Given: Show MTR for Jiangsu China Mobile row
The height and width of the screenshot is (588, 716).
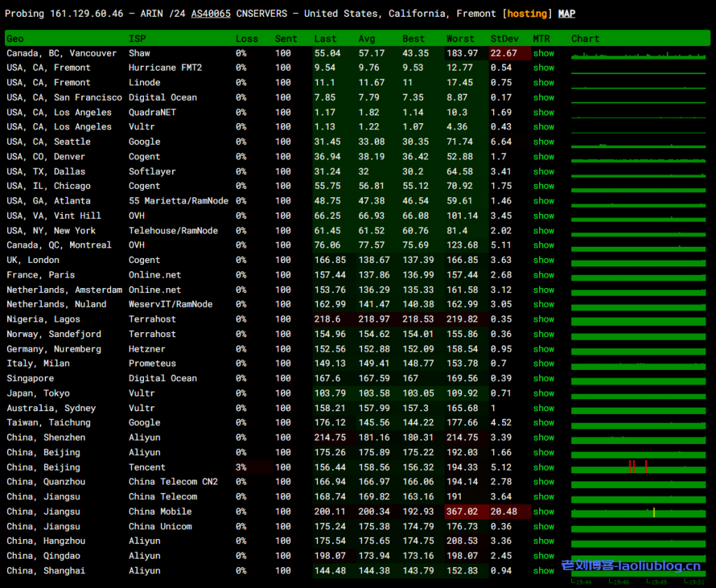Looking at the screenshot, I should [543, 512].
